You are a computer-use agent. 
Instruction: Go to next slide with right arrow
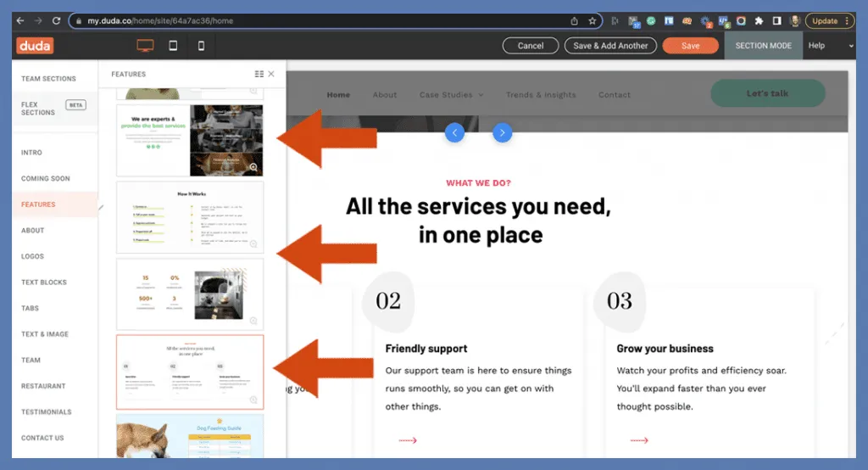(502, 132)
